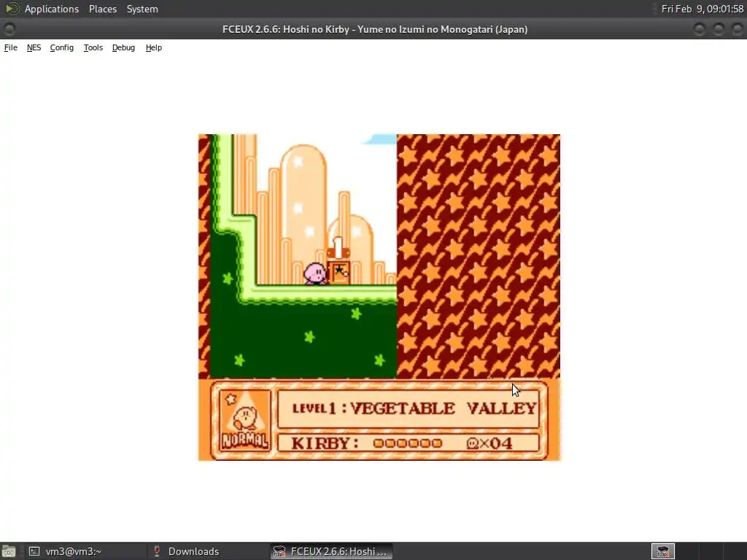Click the FCEUX icon on its taskbar button

[x=279, y=551]
